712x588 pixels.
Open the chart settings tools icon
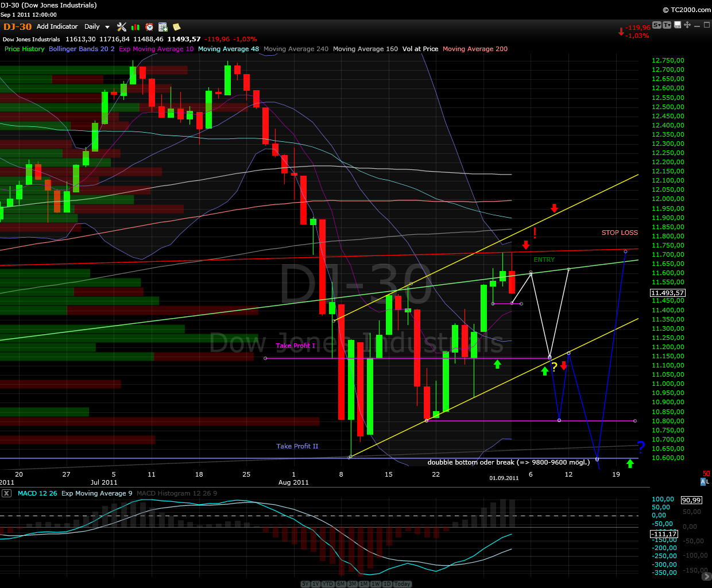coord(121,27)
